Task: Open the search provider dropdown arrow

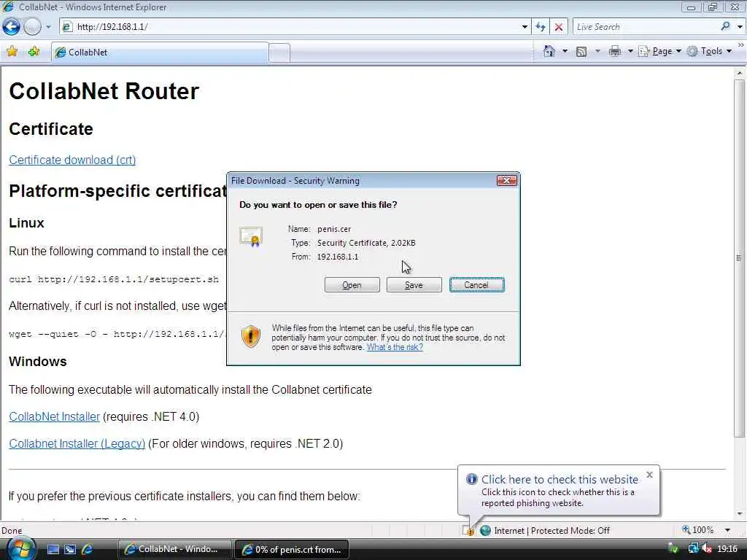Action: click(740, 27)
